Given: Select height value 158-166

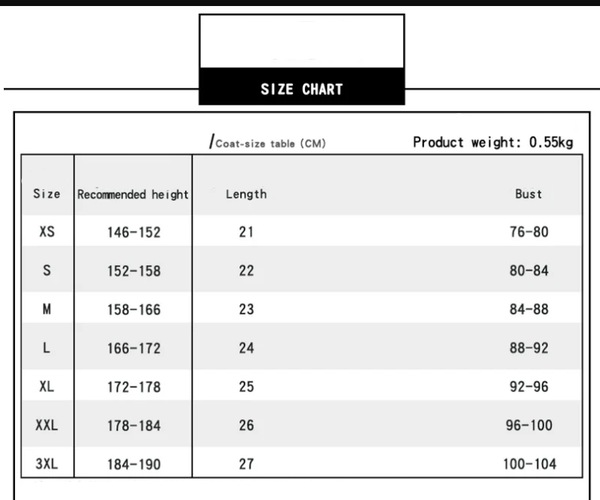Looking at the screenshot, I should [x=134, y=309].
